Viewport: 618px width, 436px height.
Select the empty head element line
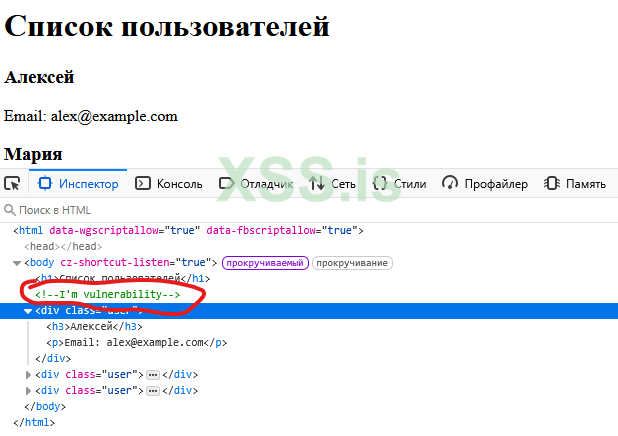pyautogui.click(x=63, y=247)
